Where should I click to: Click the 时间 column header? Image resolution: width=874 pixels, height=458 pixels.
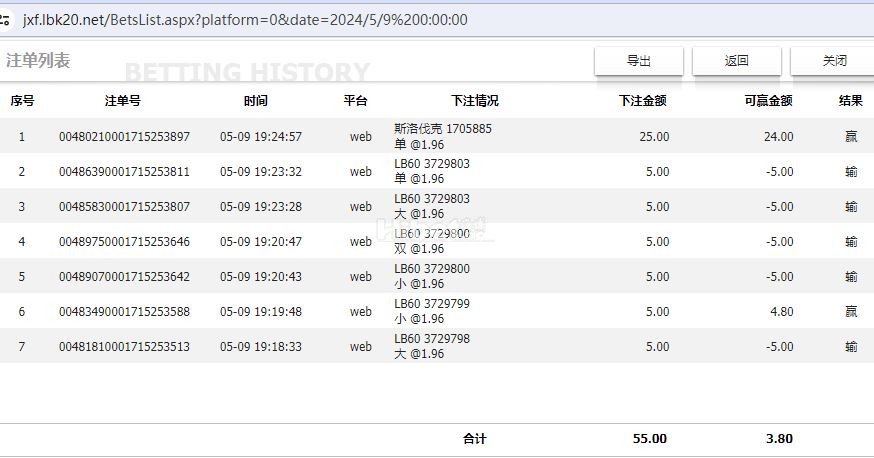255,101
